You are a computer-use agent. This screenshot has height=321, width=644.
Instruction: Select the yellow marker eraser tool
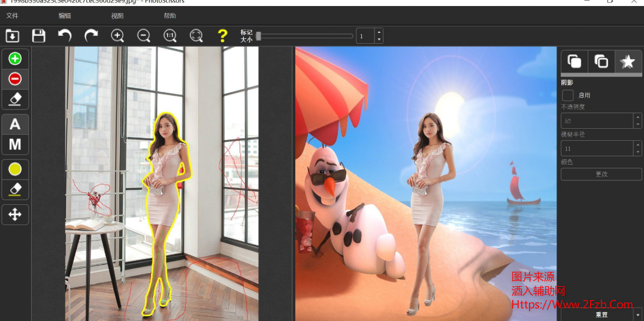click(x=15, y=189)
